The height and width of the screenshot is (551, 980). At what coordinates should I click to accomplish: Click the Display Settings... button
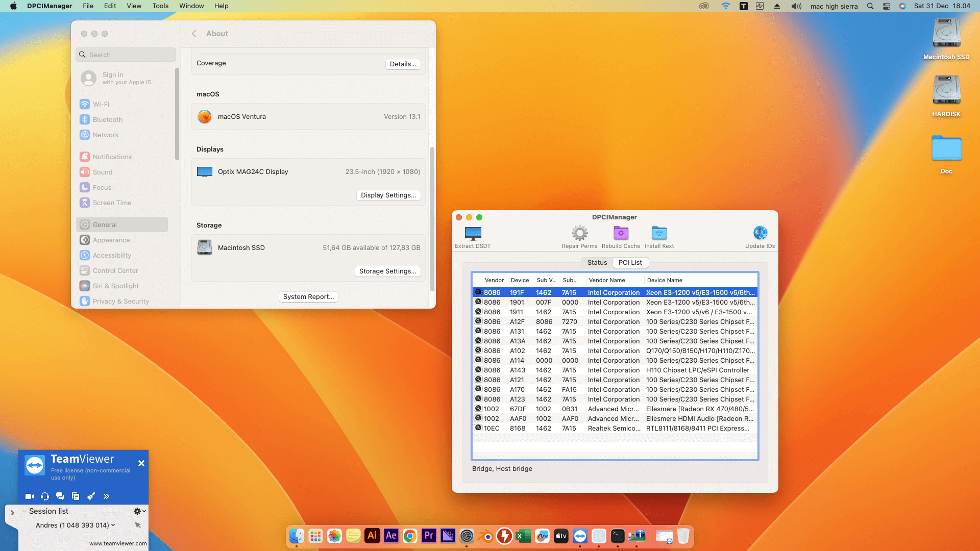click(388, 195)
